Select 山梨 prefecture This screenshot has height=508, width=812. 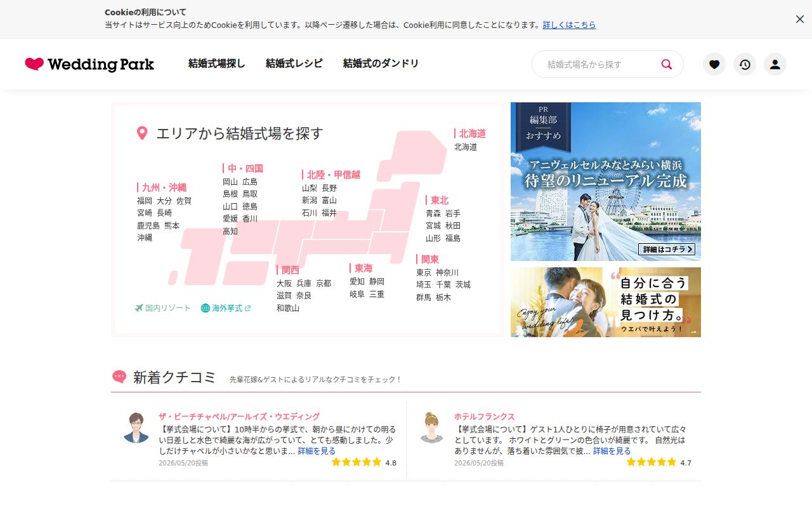(x=310, y=188)
